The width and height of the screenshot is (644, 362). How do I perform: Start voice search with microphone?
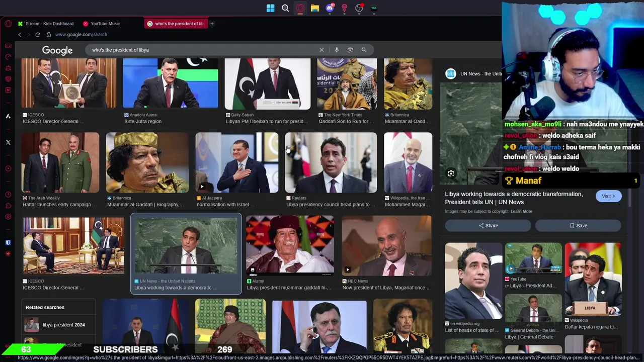[337, 50]
